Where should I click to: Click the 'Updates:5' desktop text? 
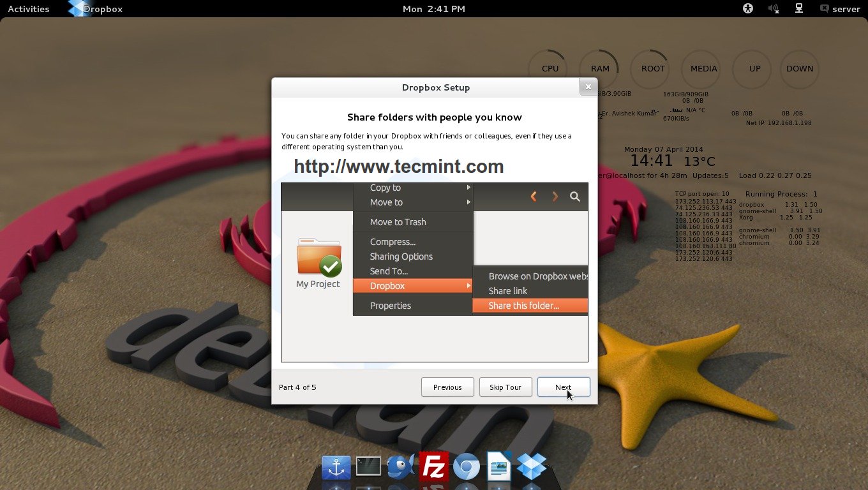click(x=709, y=175)
